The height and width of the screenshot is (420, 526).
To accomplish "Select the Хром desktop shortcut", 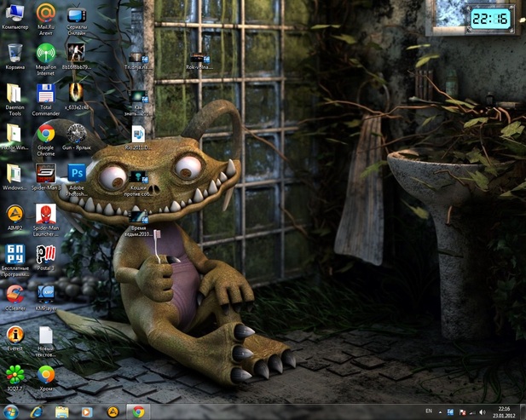I will (x=46, y=378).
